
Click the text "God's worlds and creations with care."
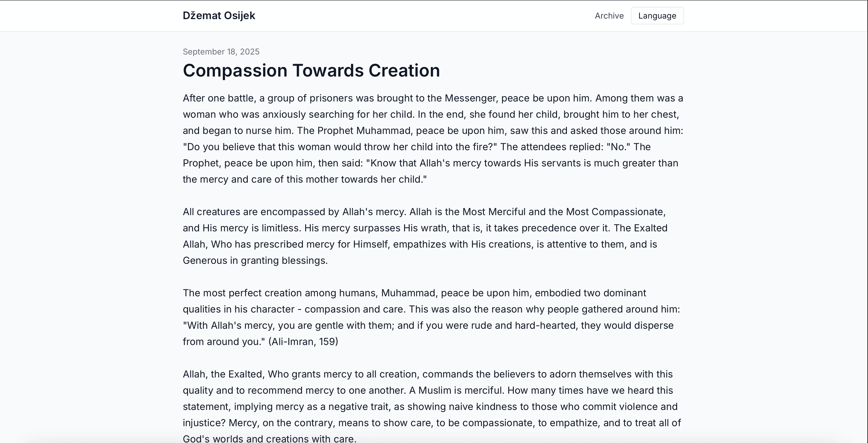tap(270, 439)
